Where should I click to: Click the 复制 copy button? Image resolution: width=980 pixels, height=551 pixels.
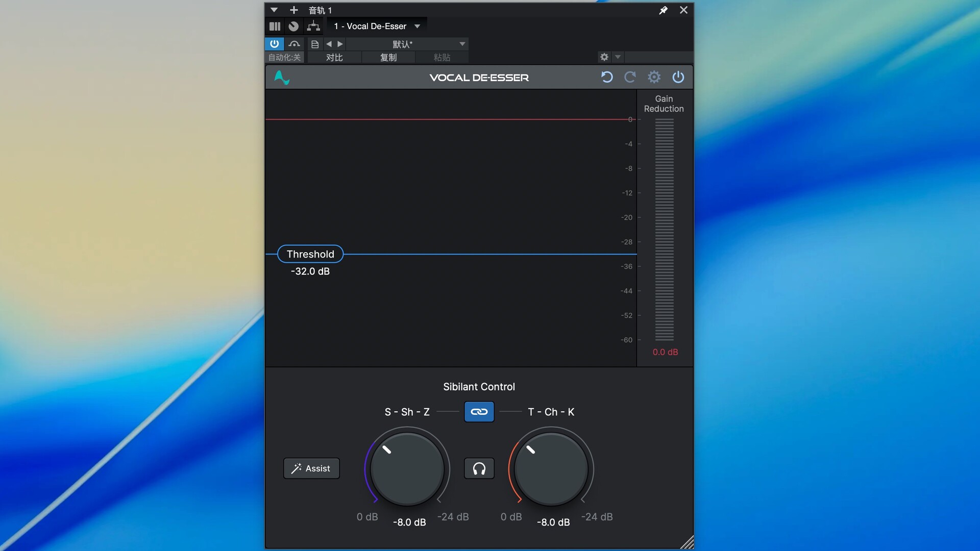pos(388,58)
